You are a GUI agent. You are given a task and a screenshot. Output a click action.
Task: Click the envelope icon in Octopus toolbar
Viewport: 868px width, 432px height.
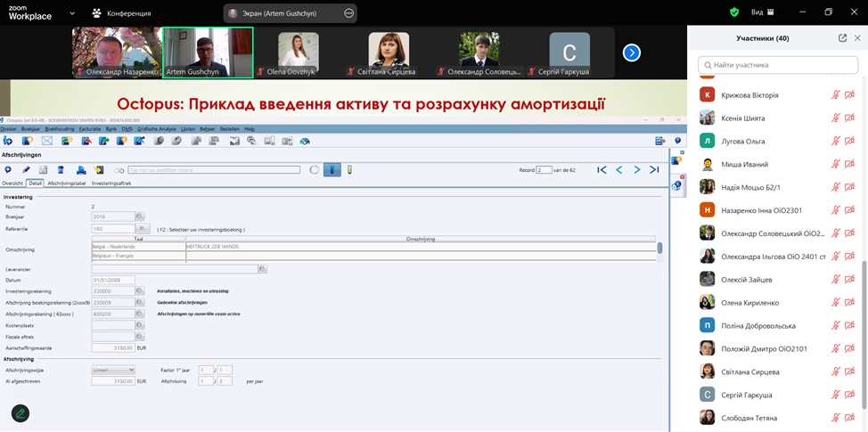[46, 141]
